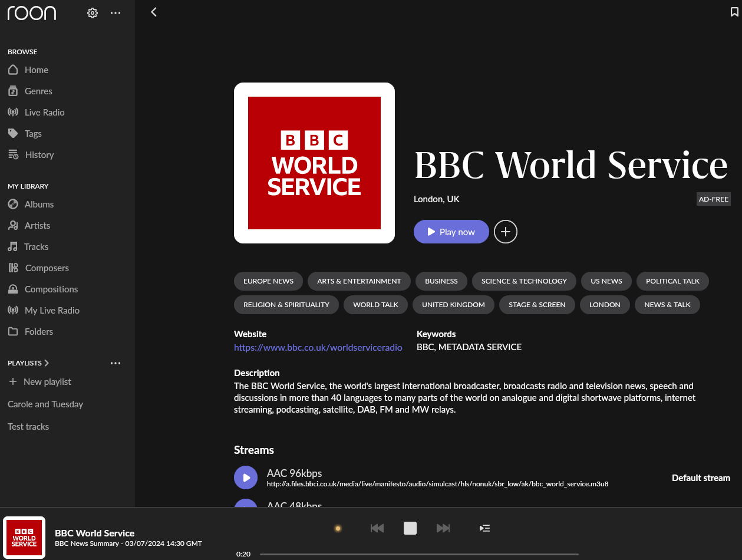Open the more options menu beside settings gear

coord(116,13)
